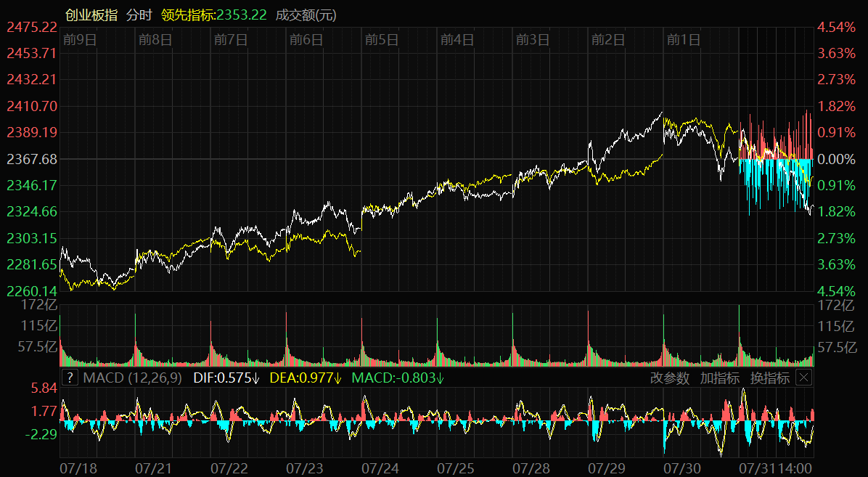This screenshot has height=477, width=868.
Task: Open 改参数 to change indicator parameters
Action: (x=669, y=378)
